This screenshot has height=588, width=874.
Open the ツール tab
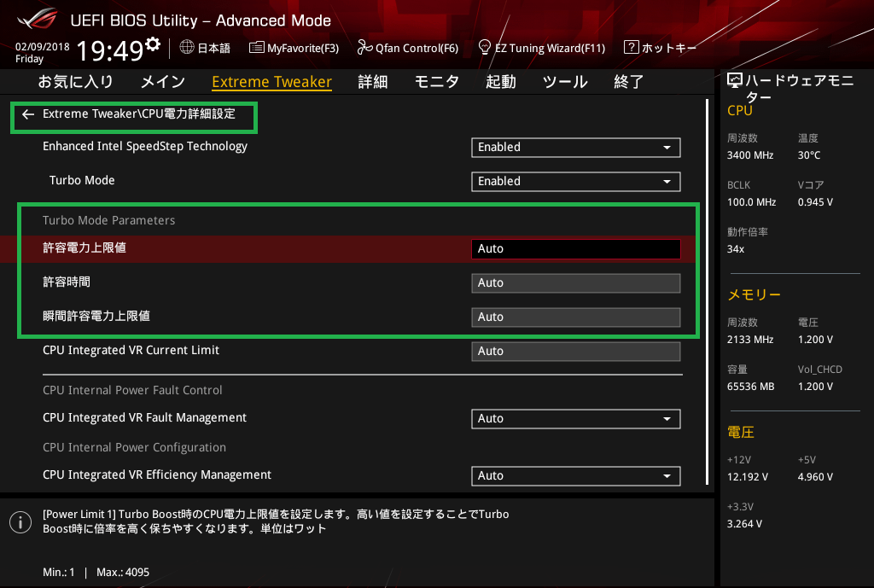click(x=565, y=82)
